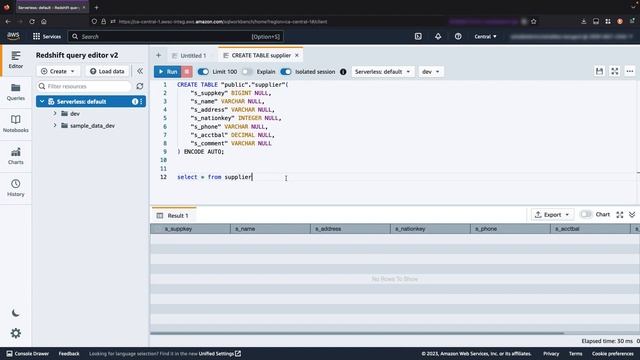Open the Central region dropdown
Viewport: 640px width, 360px height.
485,36
